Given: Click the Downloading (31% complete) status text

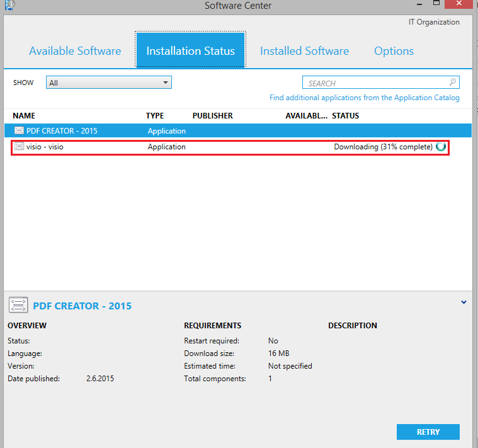Looking at the screenshot, I should [383, 147].
